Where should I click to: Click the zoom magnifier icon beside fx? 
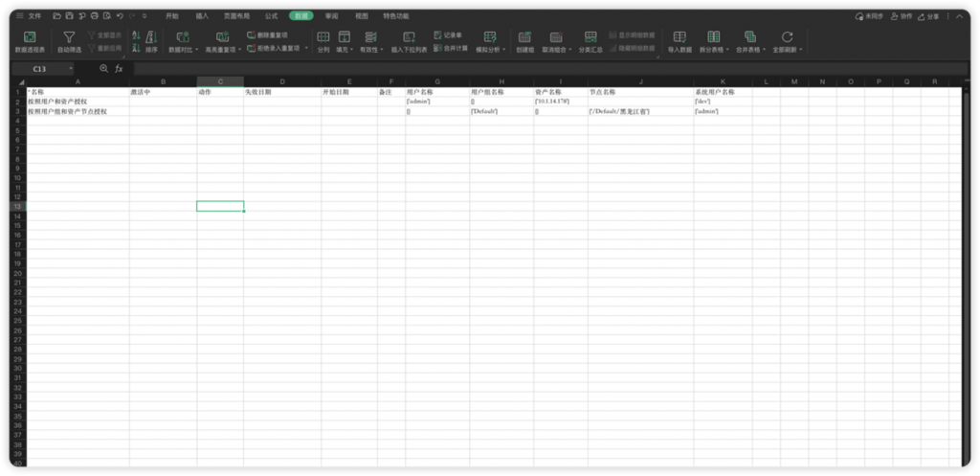103,69
